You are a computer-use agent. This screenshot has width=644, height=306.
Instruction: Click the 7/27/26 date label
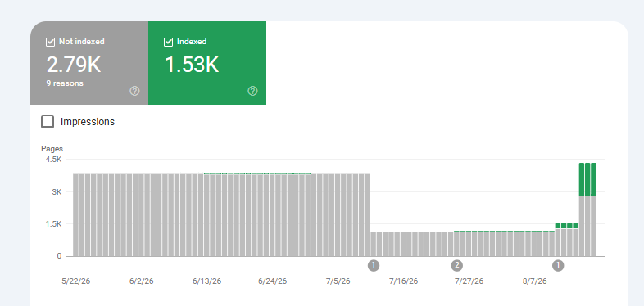click(469, 281)
